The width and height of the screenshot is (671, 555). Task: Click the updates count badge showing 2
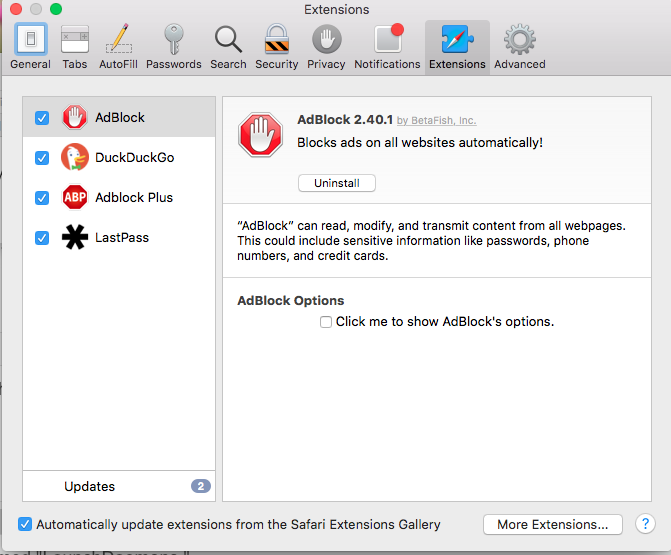[201, 486]
